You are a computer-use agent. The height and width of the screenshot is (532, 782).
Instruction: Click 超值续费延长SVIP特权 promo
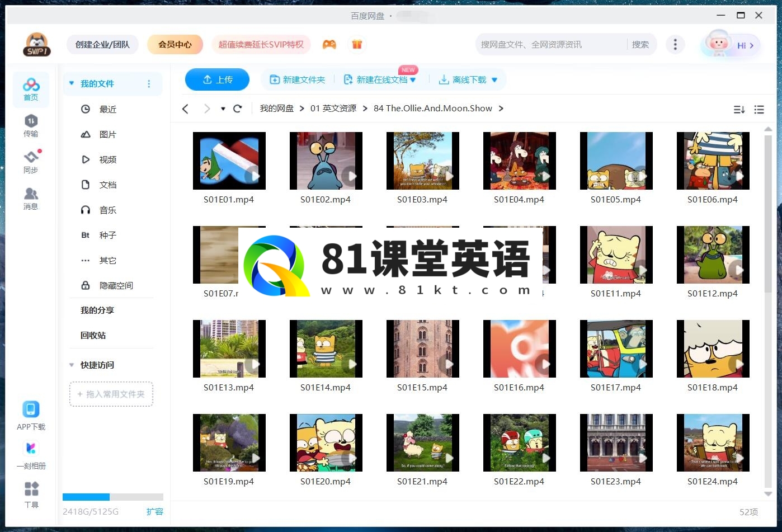pos(261,44)
